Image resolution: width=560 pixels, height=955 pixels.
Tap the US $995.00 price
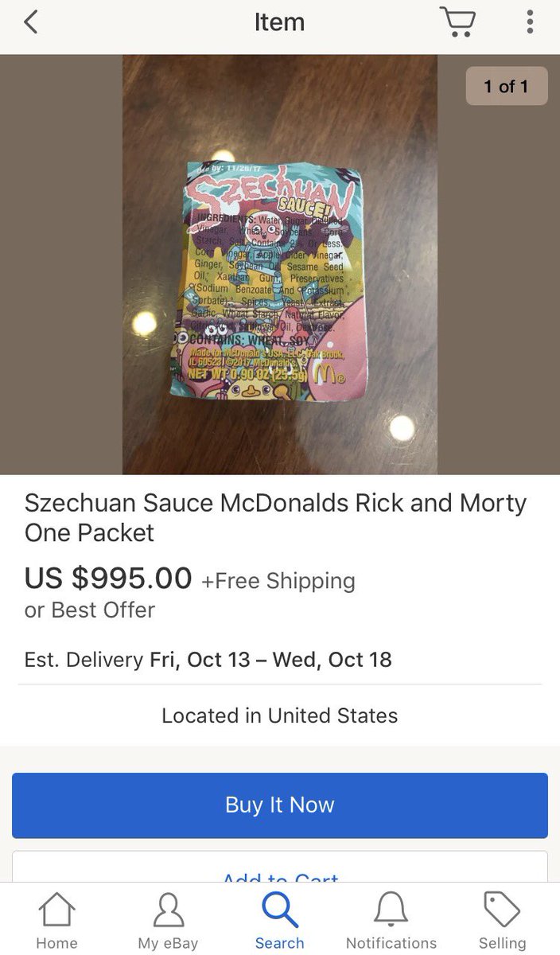click(x=108, y=578)
